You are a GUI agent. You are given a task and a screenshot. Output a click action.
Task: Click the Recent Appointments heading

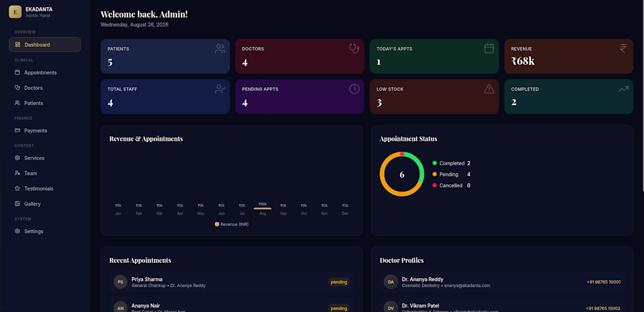pyautogui.click(x=140, y=260)
